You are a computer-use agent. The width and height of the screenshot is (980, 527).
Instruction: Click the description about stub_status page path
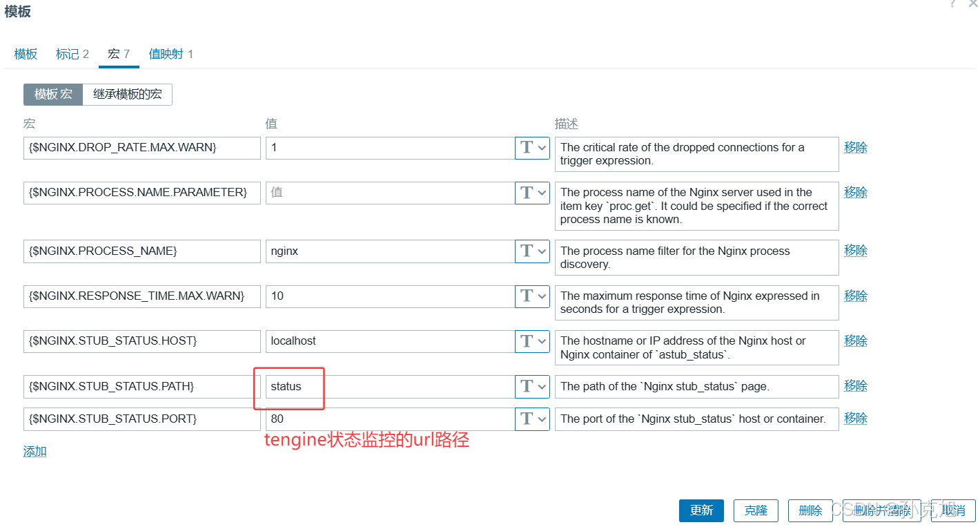(697, 386)
